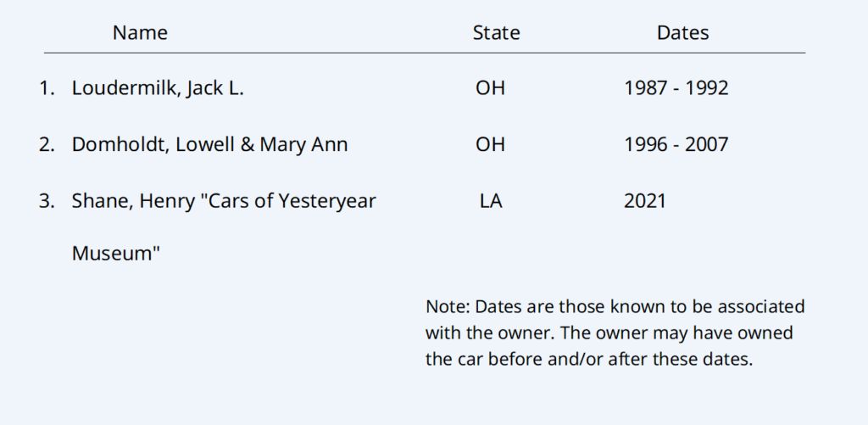Screen dimensions: 868x425
Task: Click row number 3 in the list
Action: point(46,201)
